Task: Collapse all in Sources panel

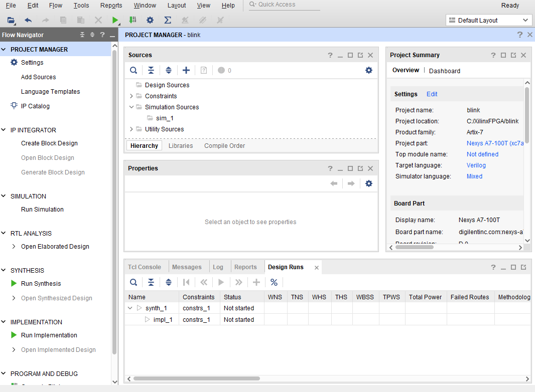Action: pos(151,71)
